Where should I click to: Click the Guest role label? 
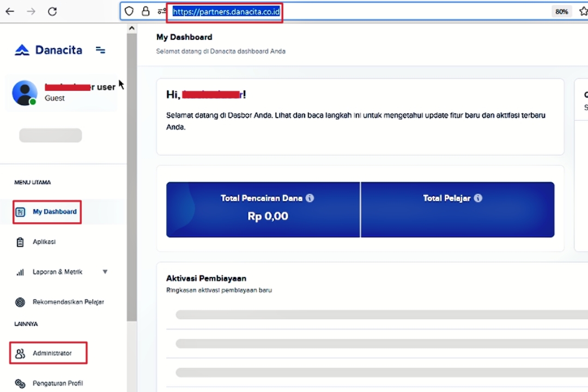pos(54,98)
